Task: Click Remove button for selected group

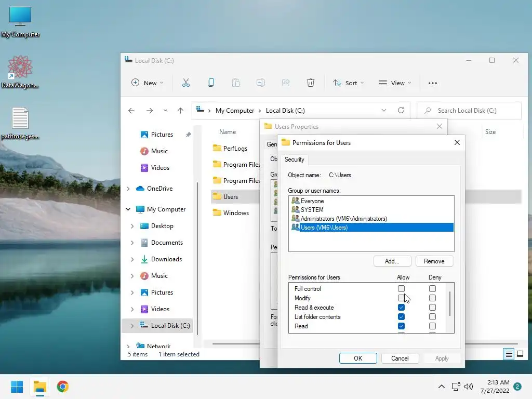Action: tap(434, 261)
